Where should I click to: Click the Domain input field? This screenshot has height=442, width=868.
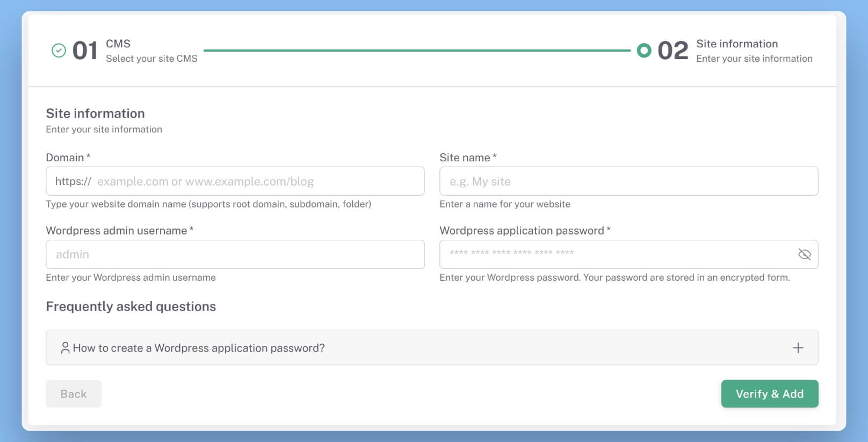point(235,181)
